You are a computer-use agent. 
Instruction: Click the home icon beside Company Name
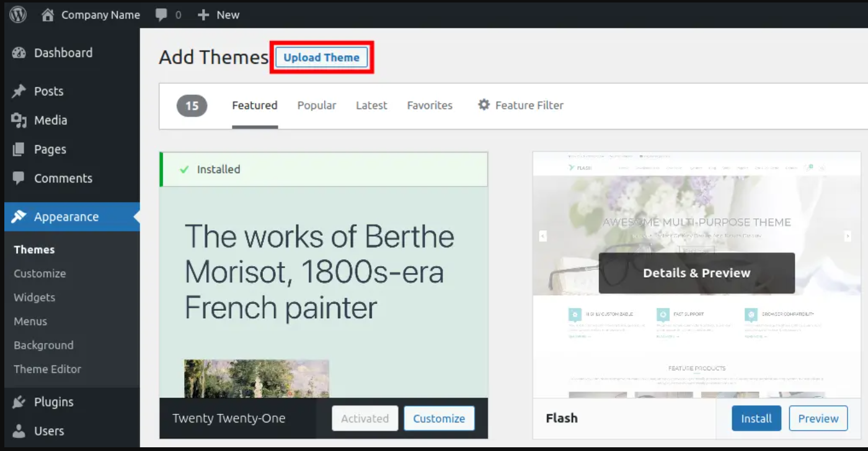pos(48,15)
